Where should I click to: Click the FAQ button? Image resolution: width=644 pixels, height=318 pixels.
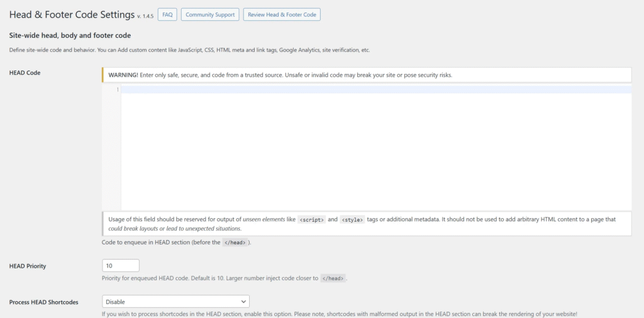pyautogui.click(x=167, y=14)
